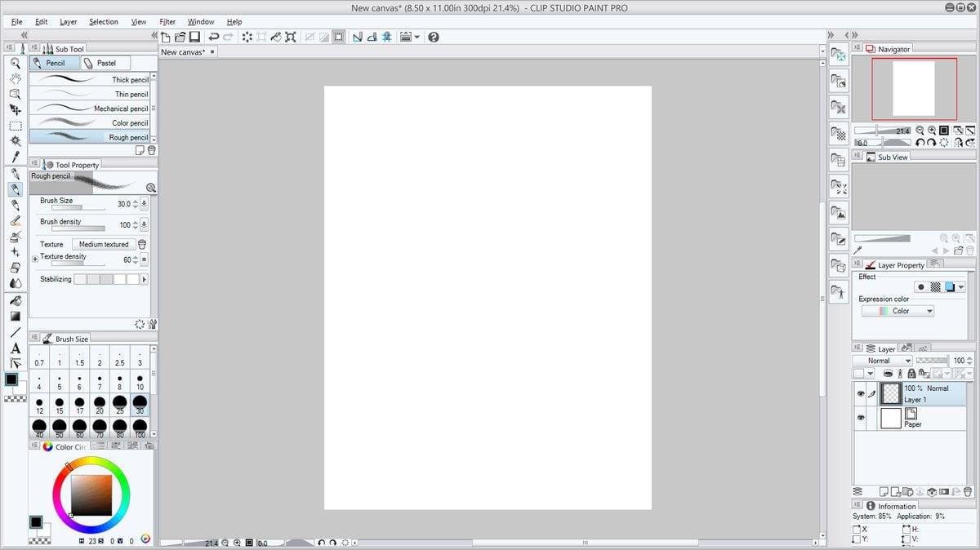Click the Undo arrow in the command bar
The height and width of the screenshot is (550, 980).
pos(213,37)
